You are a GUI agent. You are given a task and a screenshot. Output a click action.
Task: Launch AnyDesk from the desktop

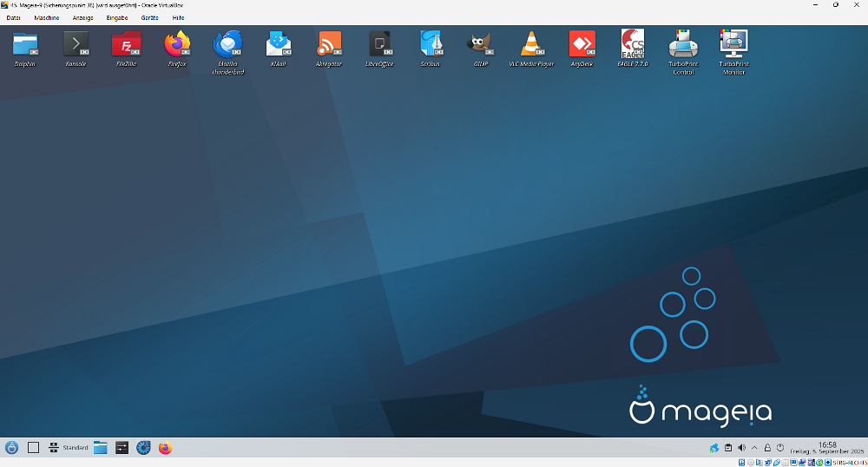click(582, 44)
